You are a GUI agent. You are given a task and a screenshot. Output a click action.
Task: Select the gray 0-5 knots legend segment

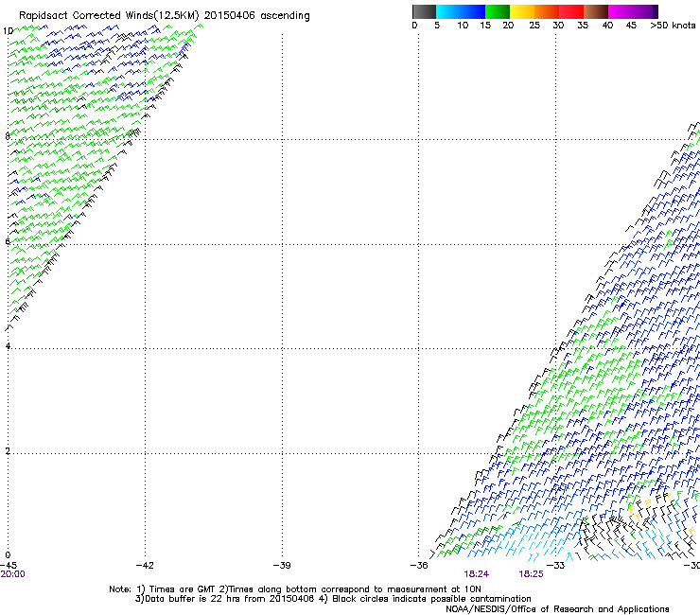pyautogui.click(x=424, y=11)
